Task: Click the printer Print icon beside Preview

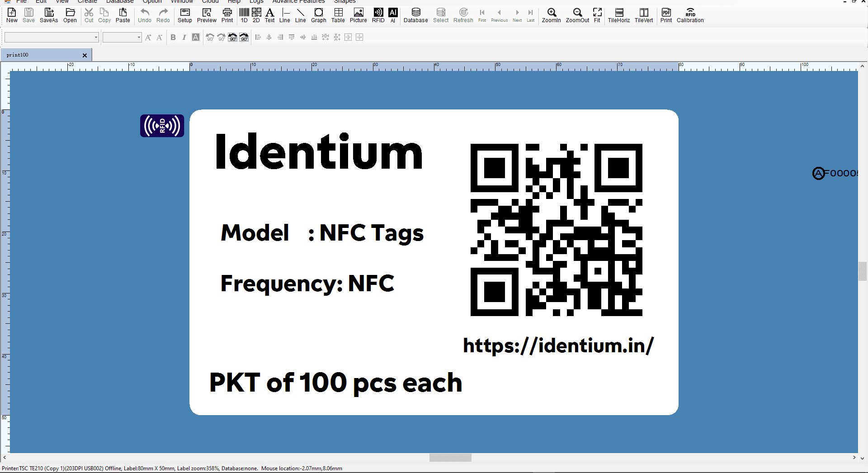Action: click(227, 15)
